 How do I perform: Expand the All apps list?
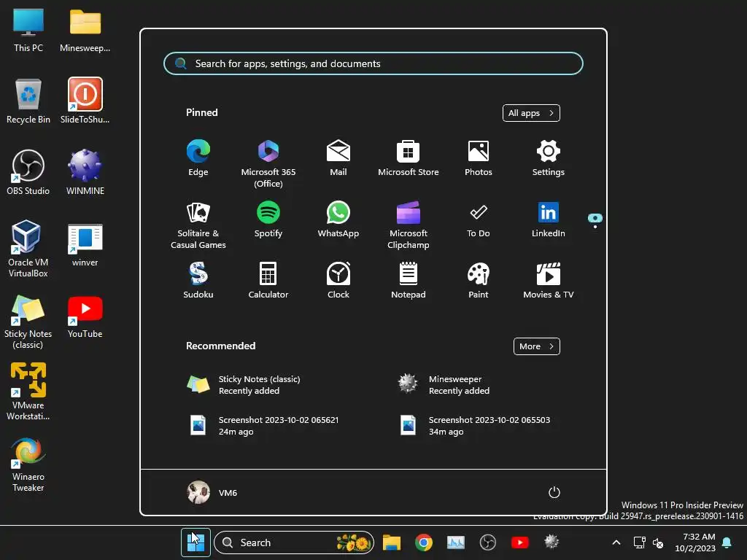[x=531, y=113]
